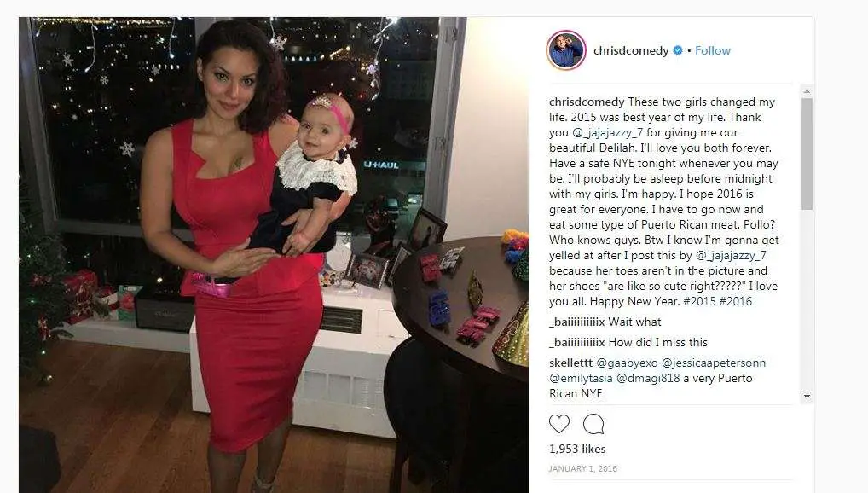
Task: Follow the chrisdcomedy account
Action: [713, 50]
